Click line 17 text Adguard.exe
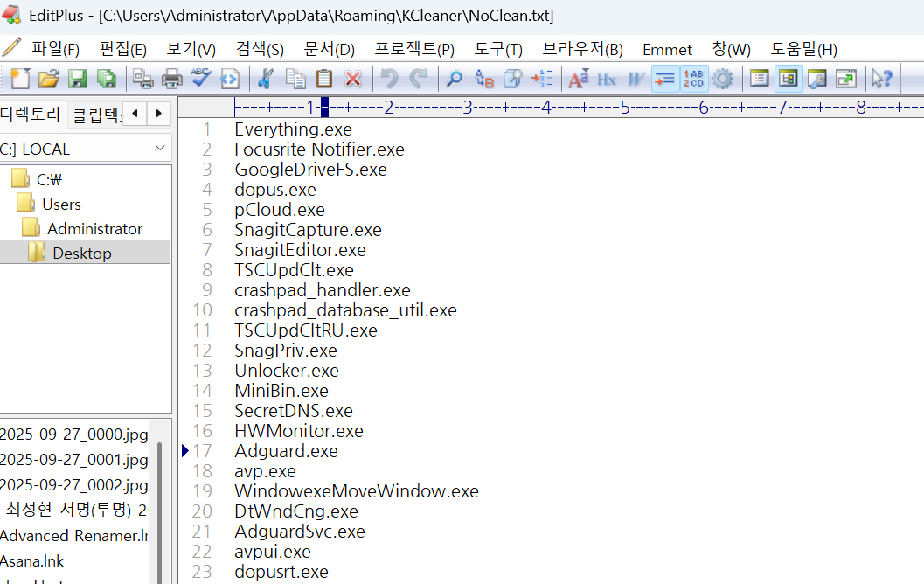The width and height of the screenshot is (924, 584). [286, 451]
